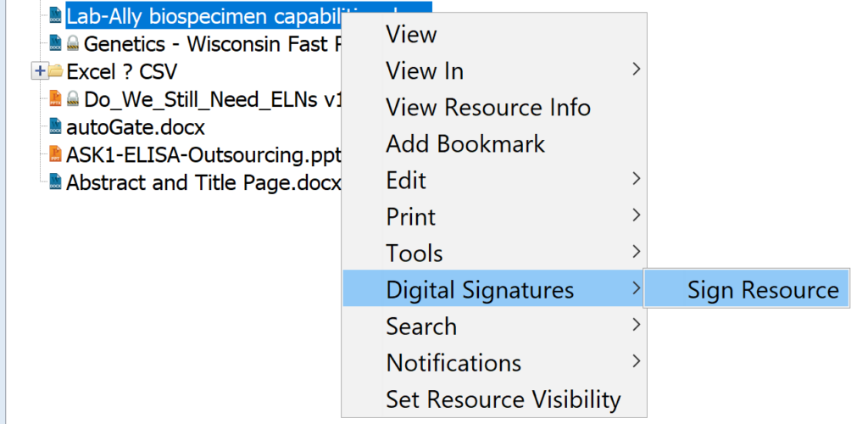Image resolution: width=868 pixels, height=424 pixels.
Task: Choose Set Resource Visibility option
Action: (x=503, y=399)
